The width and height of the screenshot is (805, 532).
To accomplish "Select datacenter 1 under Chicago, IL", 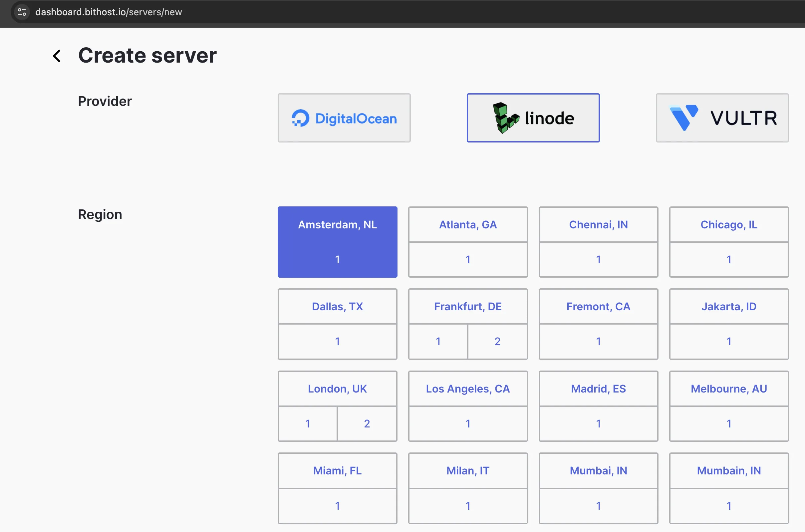I will coord(729,260).
